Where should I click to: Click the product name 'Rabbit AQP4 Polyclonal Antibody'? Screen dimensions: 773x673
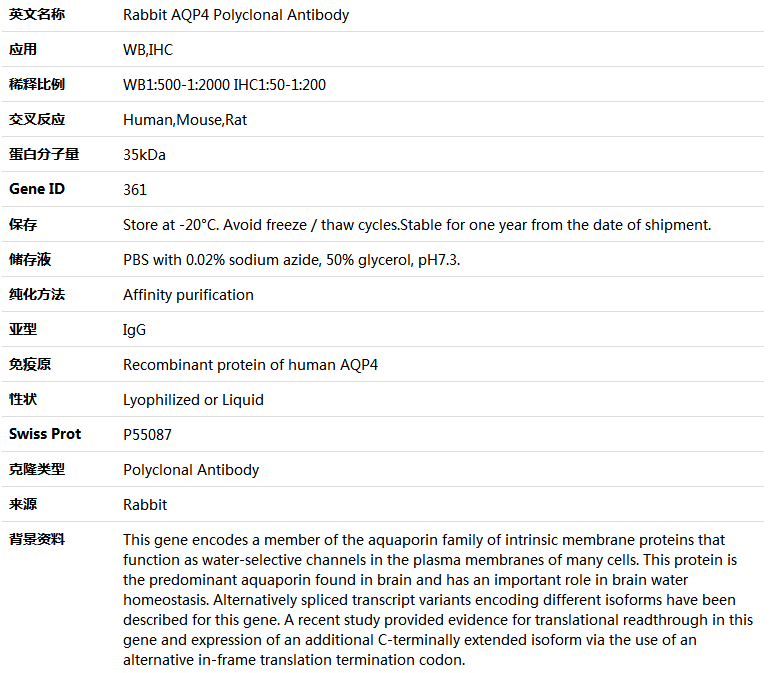tap(236, 15)
